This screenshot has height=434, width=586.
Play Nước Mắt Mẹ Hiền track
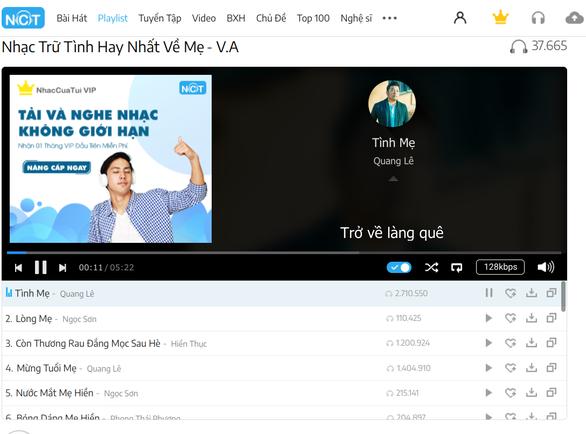tap(488, 393)
